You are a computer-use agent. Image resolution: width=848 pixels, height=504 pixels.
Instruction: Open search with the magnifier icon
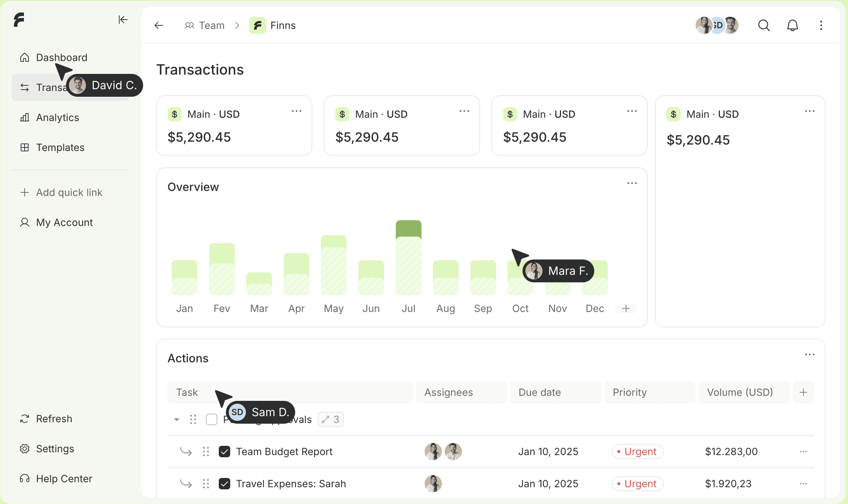764,25
